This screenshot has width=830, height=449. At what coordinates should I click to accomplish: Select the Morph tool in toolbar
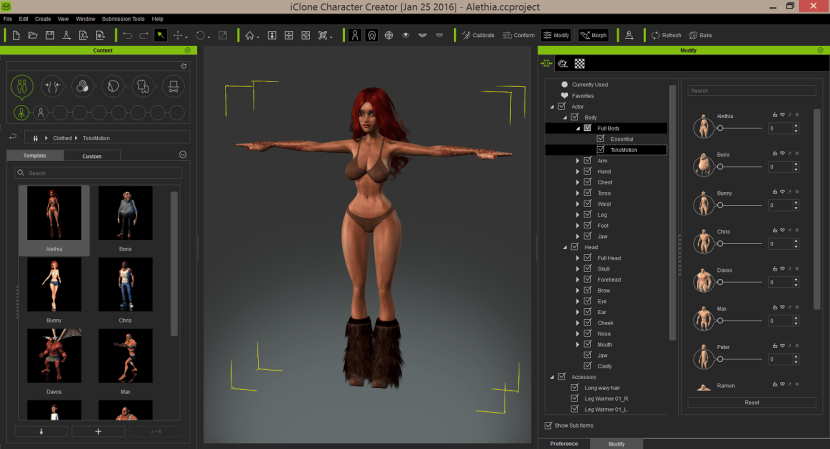pyautogui.click(x=592, y=35)
